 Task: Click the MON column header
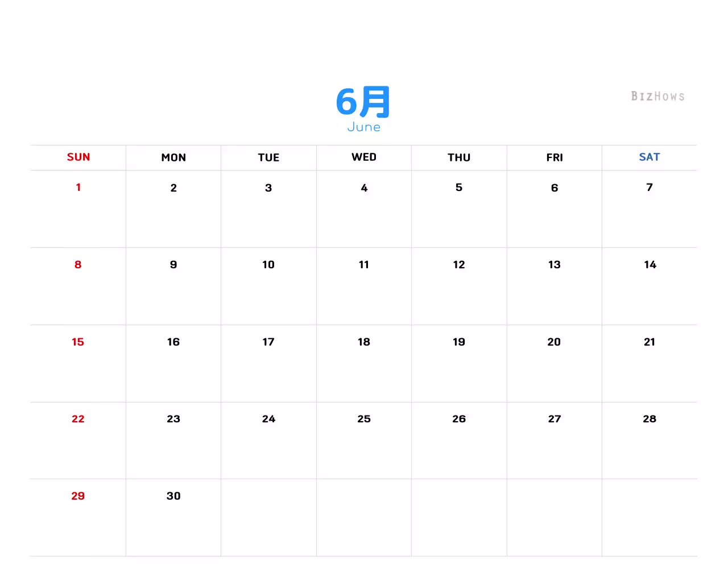click(173, 157)
